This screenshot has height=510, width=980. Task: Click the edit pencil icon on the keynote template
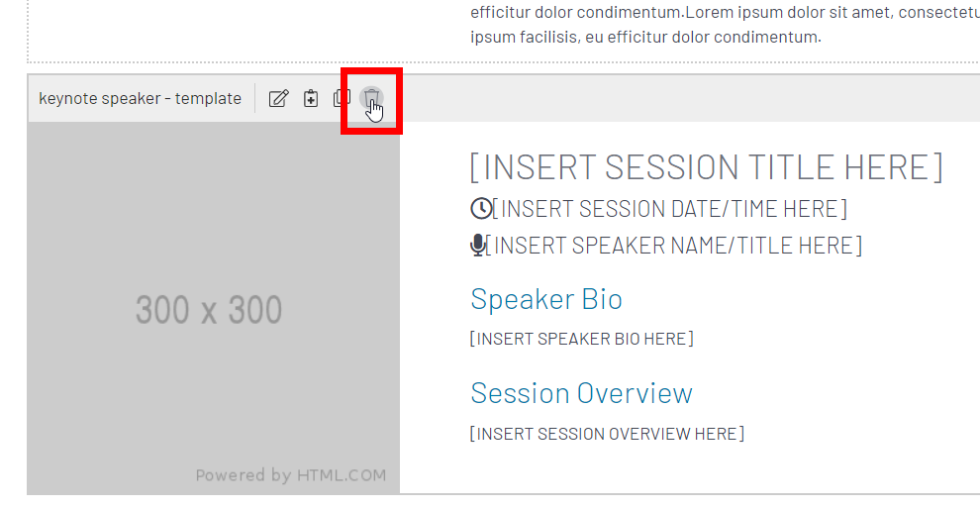coord(279,99)
